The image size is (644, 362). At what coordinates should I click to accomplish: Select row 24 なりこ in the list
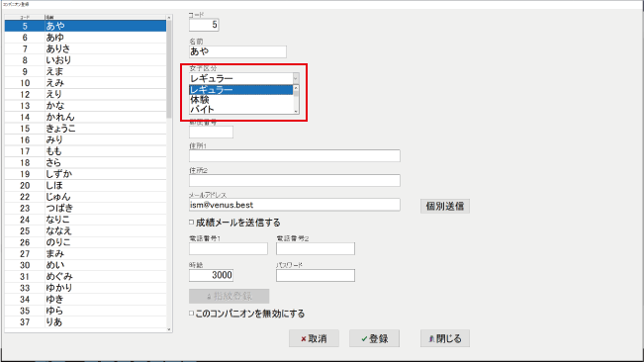(x=85, y=220)
